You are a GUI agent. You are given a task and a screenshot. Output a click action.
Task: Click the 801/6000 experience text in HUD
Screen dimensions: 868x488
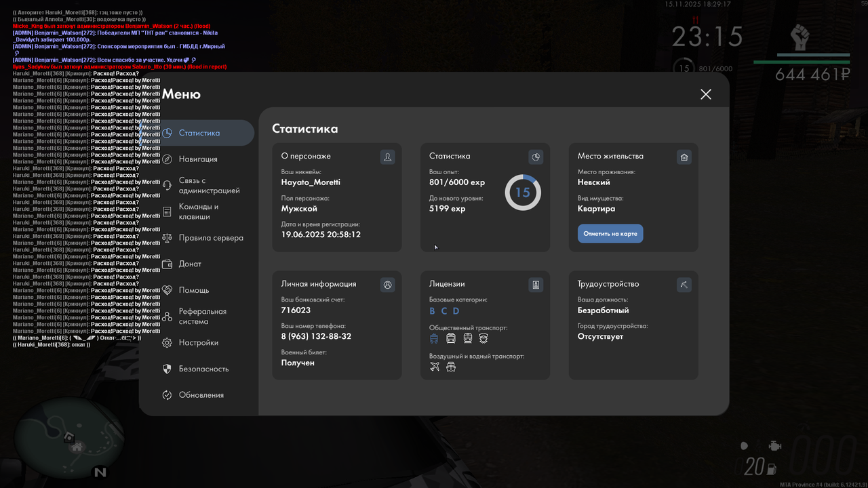point(715,68)
